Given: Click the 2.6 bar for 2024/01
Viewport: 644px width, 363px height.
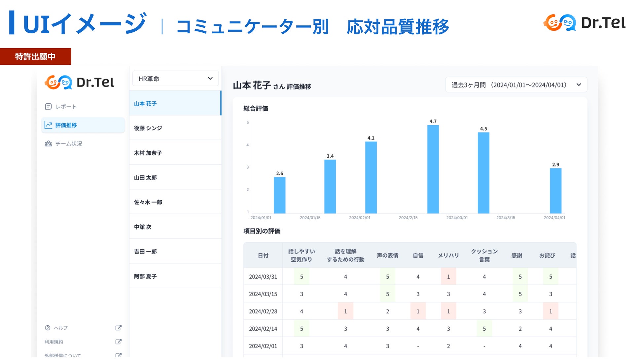Looking at the screenshot, I should [x=279, y=195].
